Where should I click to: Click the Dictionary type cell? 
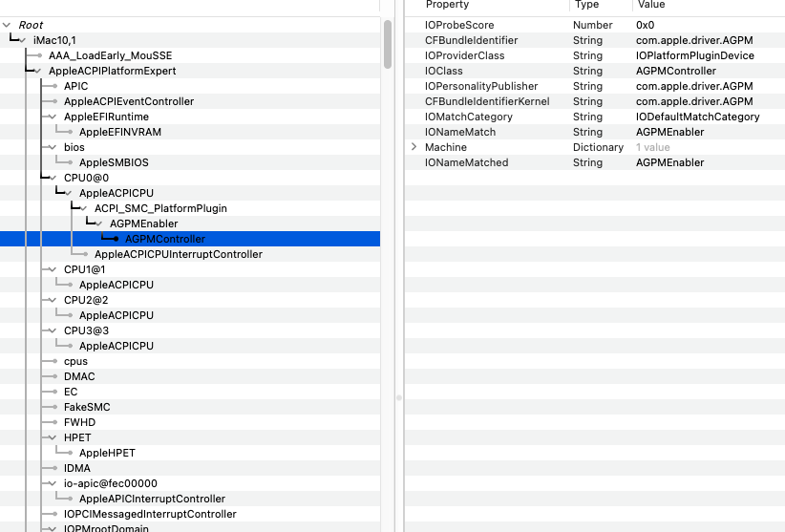[x=598, y=147]
